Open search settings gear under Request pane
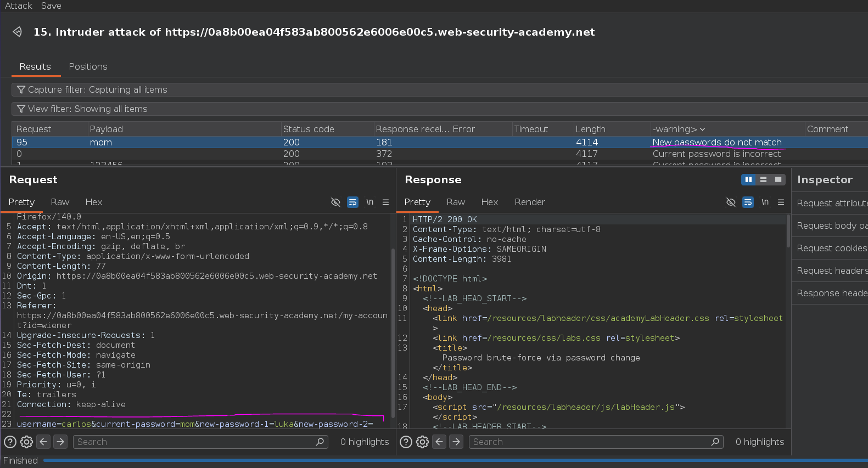 click(26, 442)
